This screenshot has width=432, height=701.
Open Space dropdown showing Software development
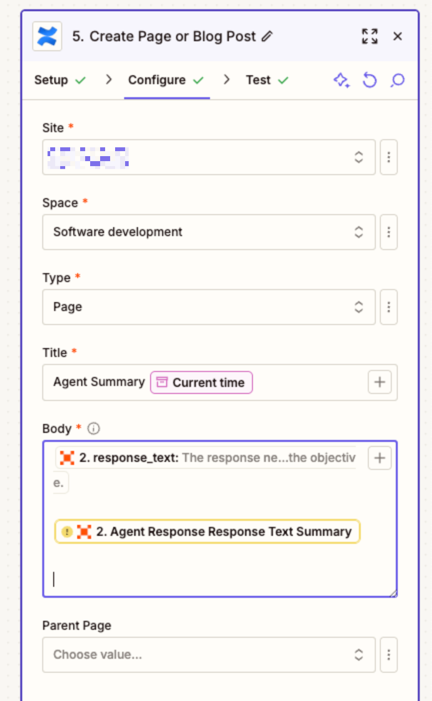[209, 232]
